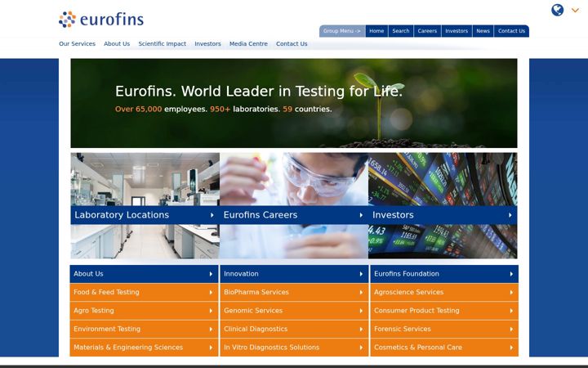Viewport: 588px width, 368px height.
Task: Open Clinical Diagnostics
Action: coord(294,330)
